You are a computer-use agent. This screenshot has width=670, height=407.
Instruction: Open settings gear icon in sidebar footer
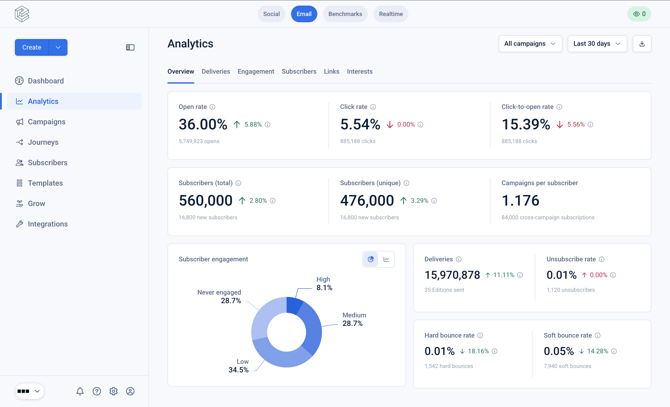(113, 391)
